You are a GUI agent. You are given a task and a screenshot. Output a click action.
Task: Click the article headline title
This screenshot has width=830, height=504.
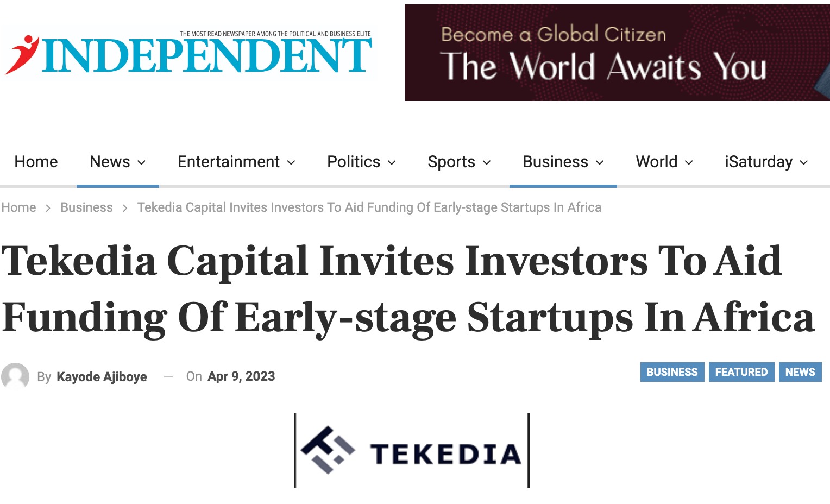click(x=407, y=289)
